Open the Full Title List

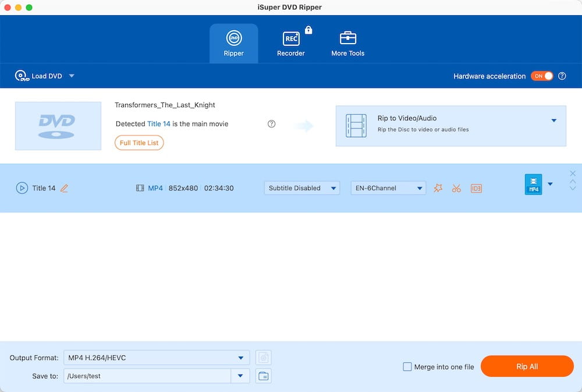coord(139,142)
